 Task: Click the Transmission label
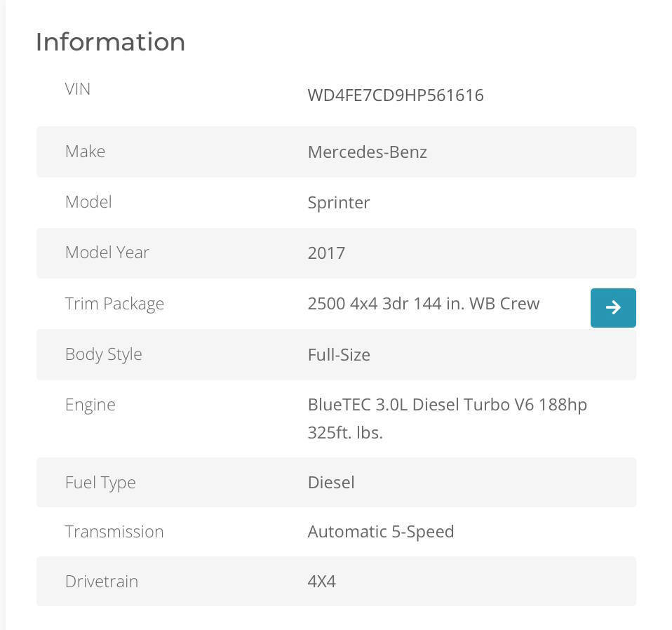pyautogui.click(x=114, y=532)
